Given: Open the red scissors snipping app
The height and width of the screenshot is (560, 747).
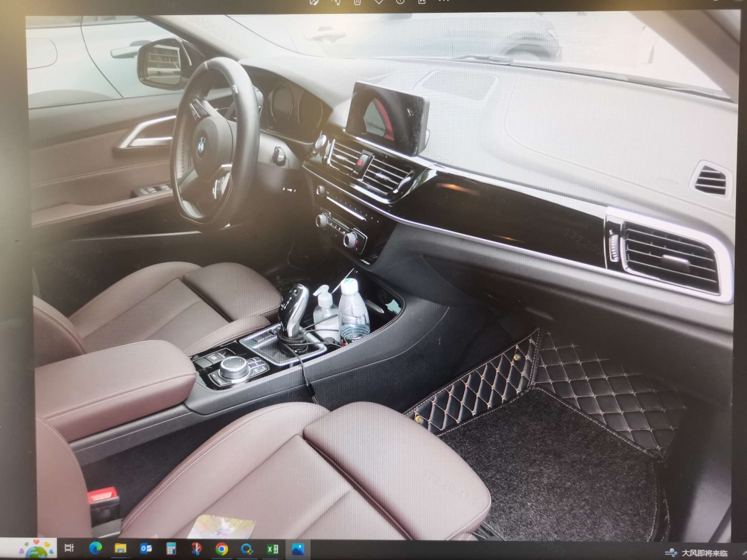Looking at the screenshot, I should [196, 548].
